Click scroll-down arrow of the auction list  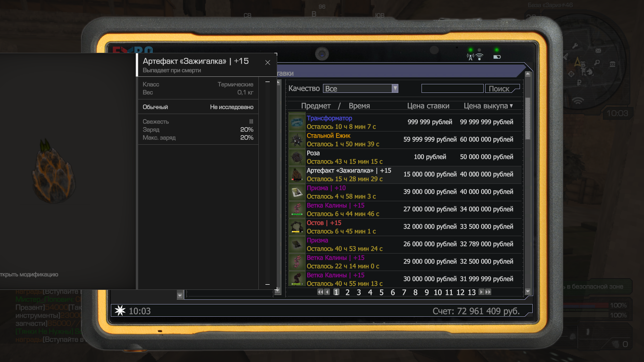pyautogui.click(x=528, y=292)
